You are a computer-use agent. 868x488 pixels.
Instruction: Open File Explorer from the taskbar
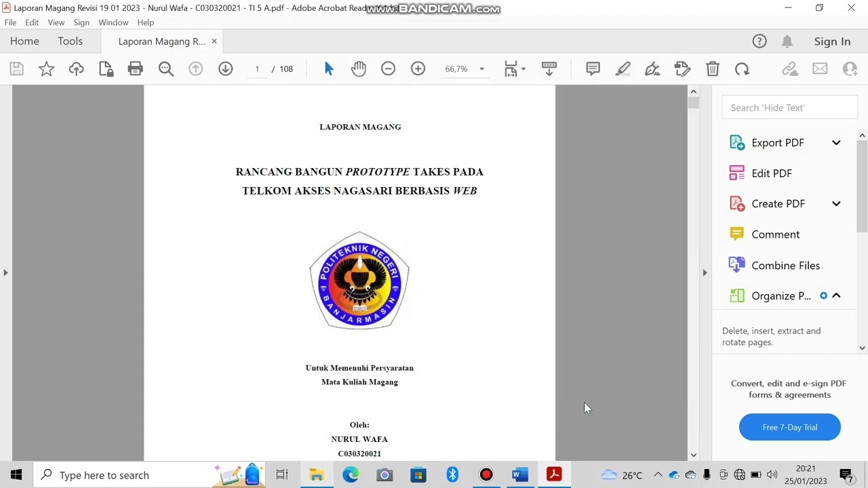click(x=317, y=475)
